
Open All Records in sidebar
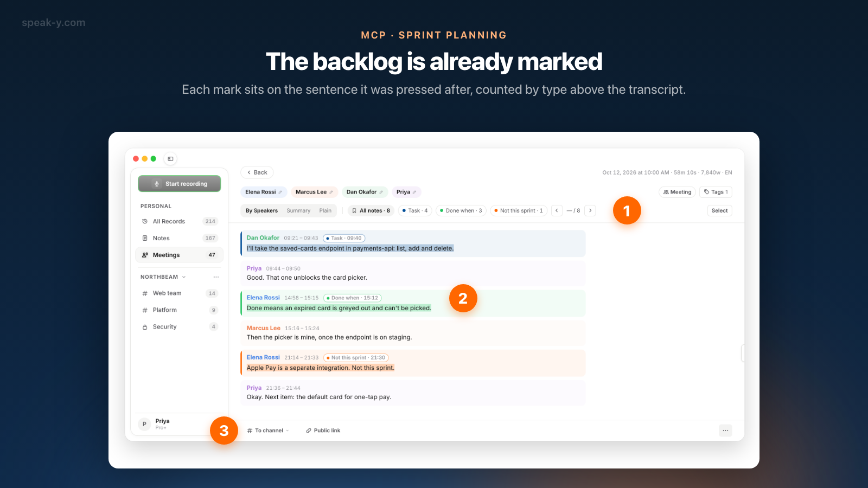tap(179, 221)
